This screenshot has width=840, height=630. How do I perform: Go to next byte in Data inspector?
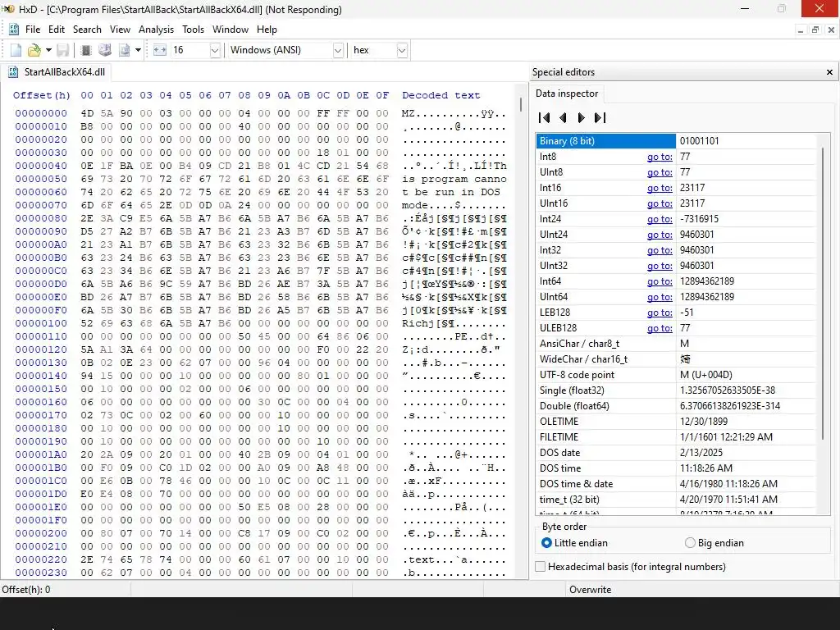point(582,118)
